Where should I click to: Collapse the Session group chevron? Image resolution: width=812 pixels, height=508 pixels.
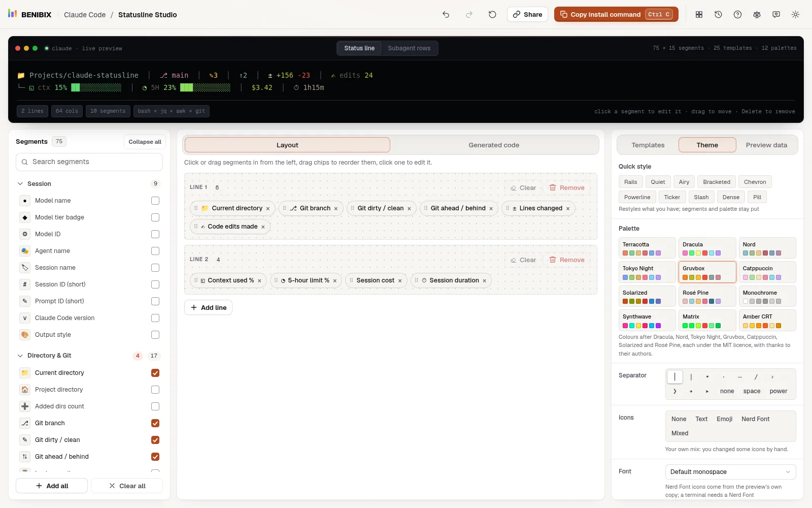tap(20, 184)
